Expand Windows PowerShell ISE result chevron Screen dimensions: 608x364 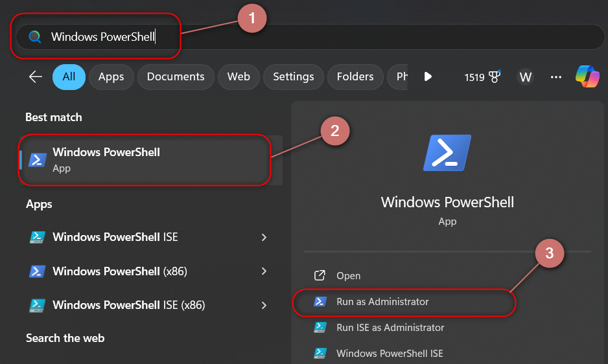click(x=264, y=238)
